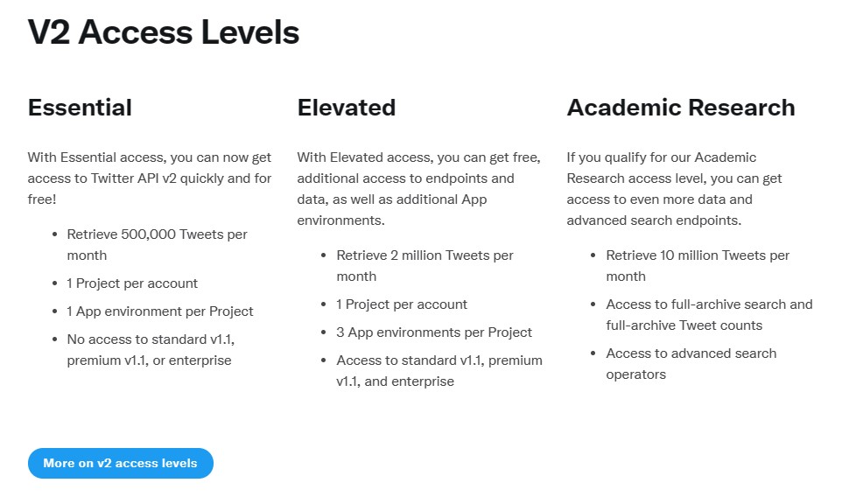856x504 pixels.
Task: Select 3 App environments per Project bullet
Action: pyautogui.click(x=434, y=332)
